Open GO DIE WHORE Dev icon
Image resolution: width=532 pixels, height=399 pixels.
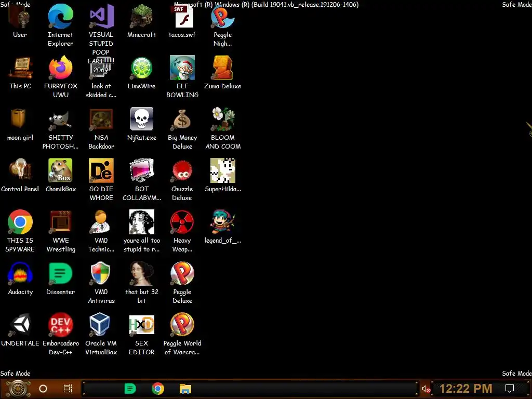pyautogui.click(x=101, y=170)
